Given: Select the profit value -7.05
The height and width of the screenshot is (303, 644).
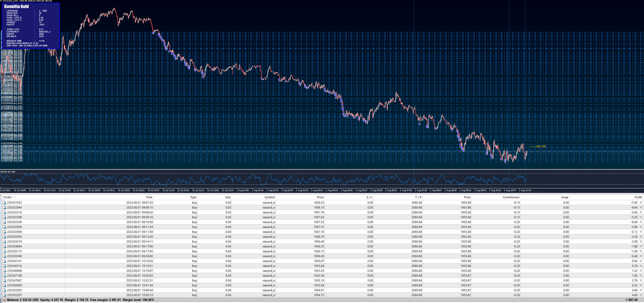Looking at the screenshot, I should click(634, 203).
